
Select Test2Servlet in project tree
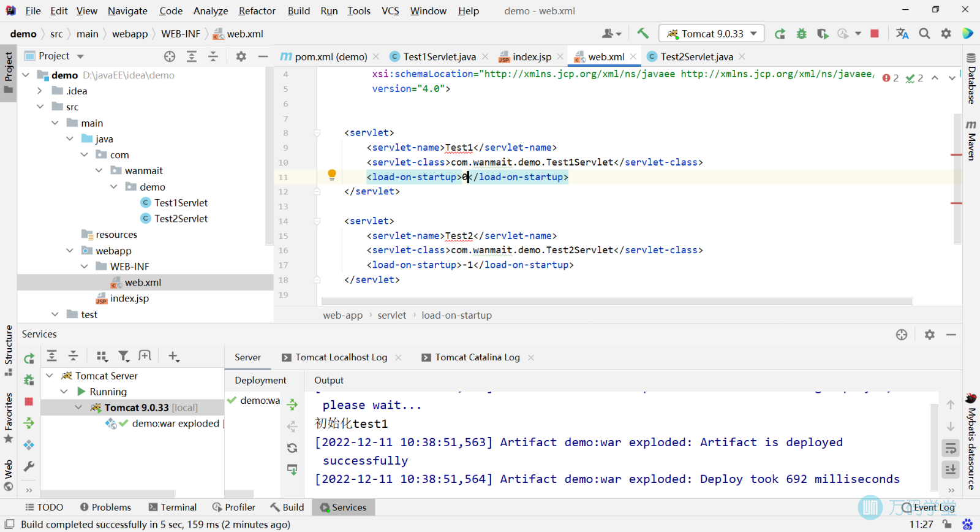coord(181,219)
